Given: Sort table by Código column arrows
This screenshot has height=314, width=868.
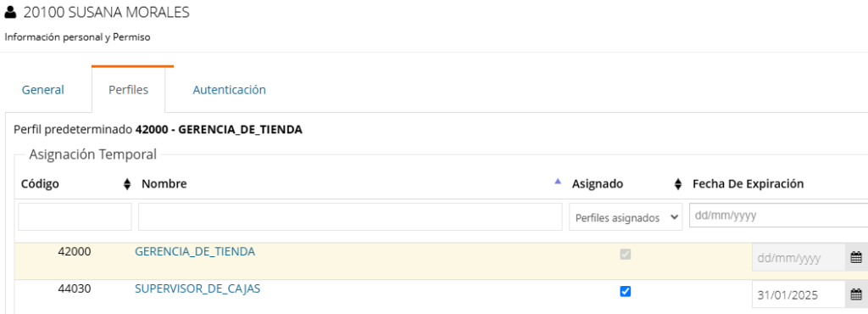Looking at the screenshot, I should click(127, 184).
